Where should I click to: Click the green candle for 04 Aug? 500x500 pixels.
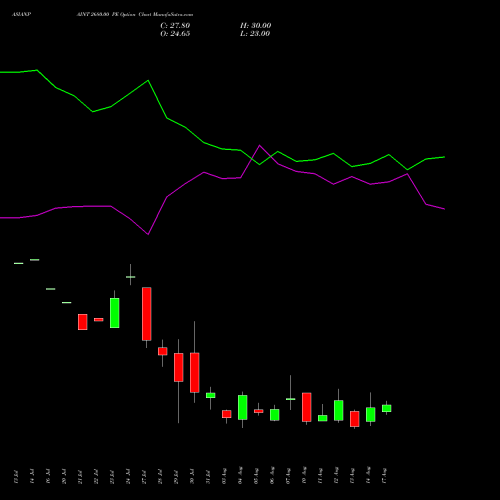tap(243, 407)
